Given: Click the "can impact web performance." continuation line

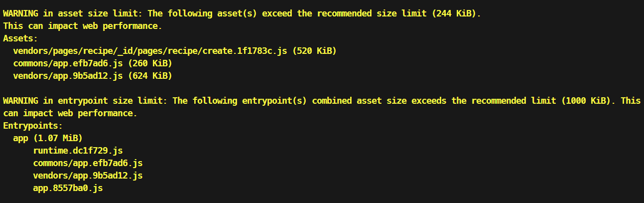Looking at the screenshot, I should tap(70, 113).
